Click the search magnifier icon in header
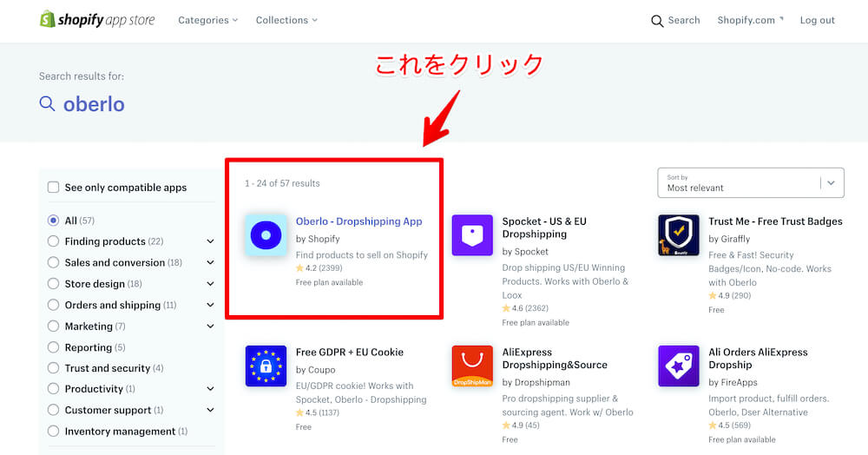The width and height of the screenshot is (868, 455). tap(657, 21)
